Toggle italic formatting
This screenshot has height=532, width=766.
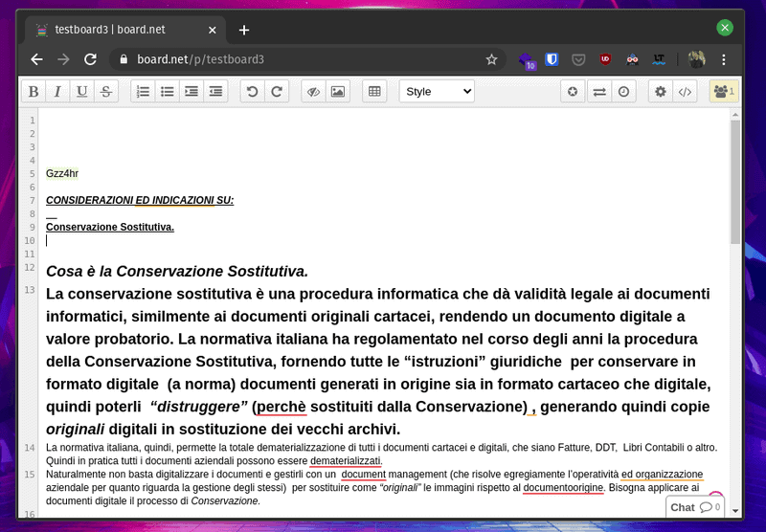pos(57,92)
